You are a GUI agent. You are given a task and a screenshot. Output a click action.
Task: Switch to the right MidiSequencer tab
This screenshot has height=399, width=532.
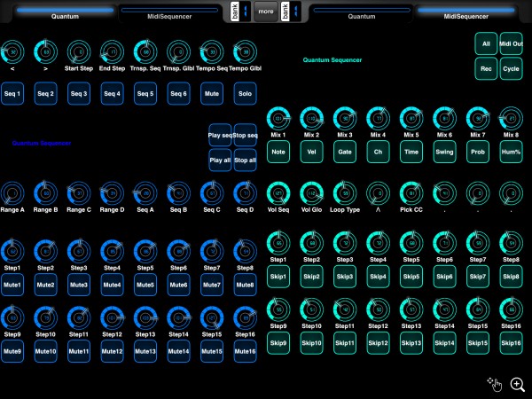pyautogui.click(x=466, y=13)
